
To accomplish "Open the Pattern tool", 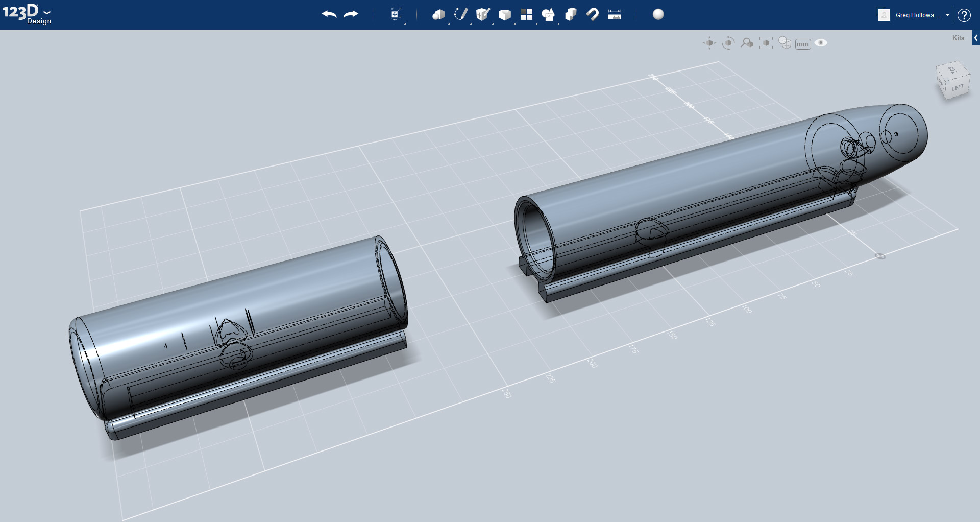I will coord(527,14).
